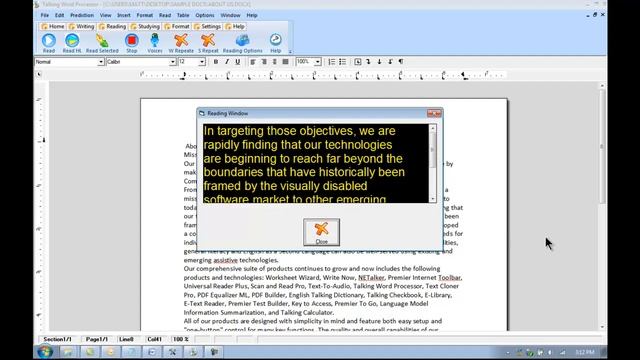Align text to the left
This screenshot has width=640, height=360.
253,62
